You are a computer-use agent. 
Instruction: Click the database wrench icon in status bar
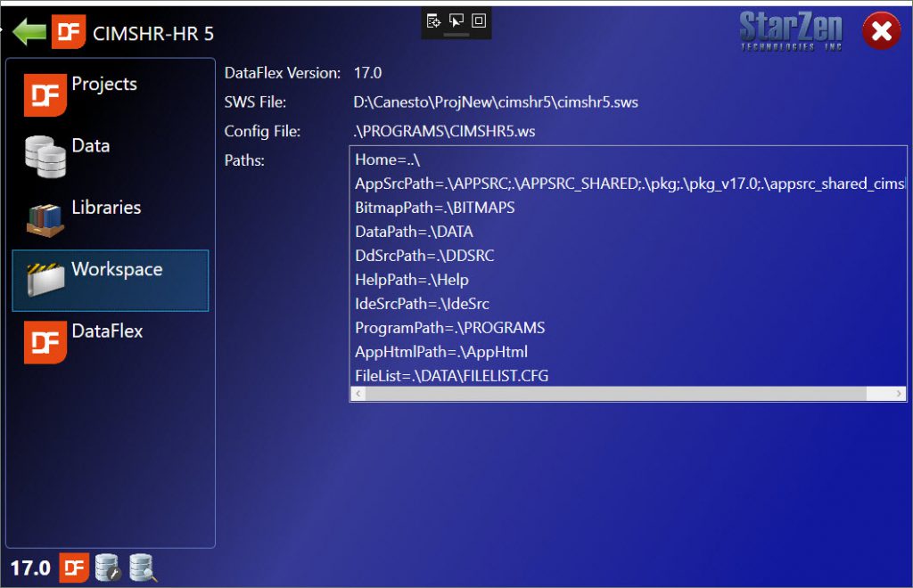click(108, 568)
